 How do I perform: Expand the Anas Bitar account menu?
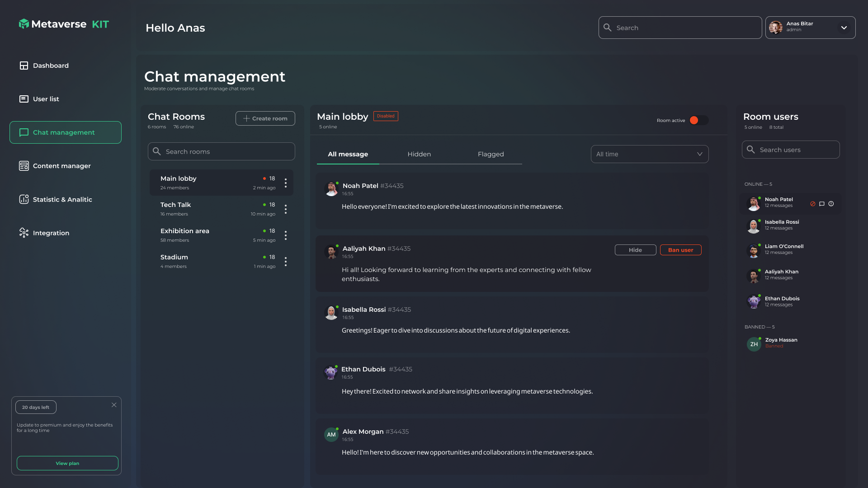pos(844,28)
